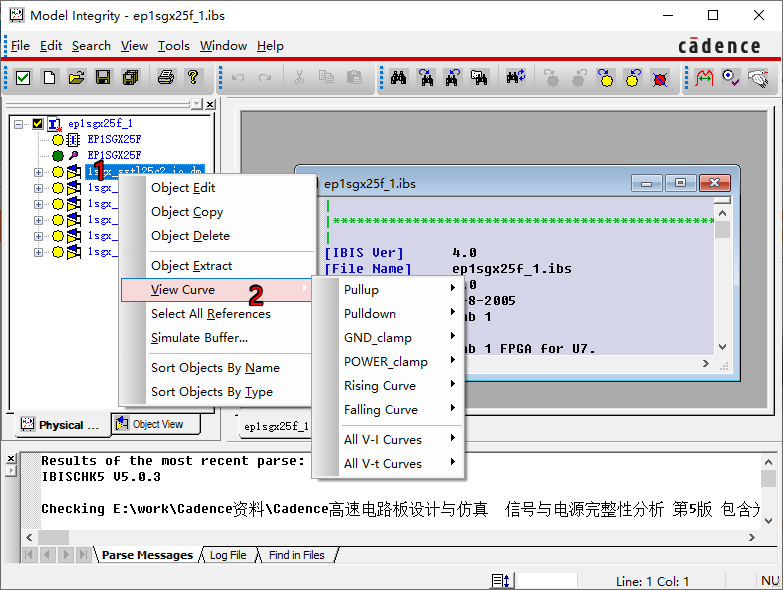Open the Pullup curve submenu
This screenshot has width=783, height=590.
(x=388, y=290)
